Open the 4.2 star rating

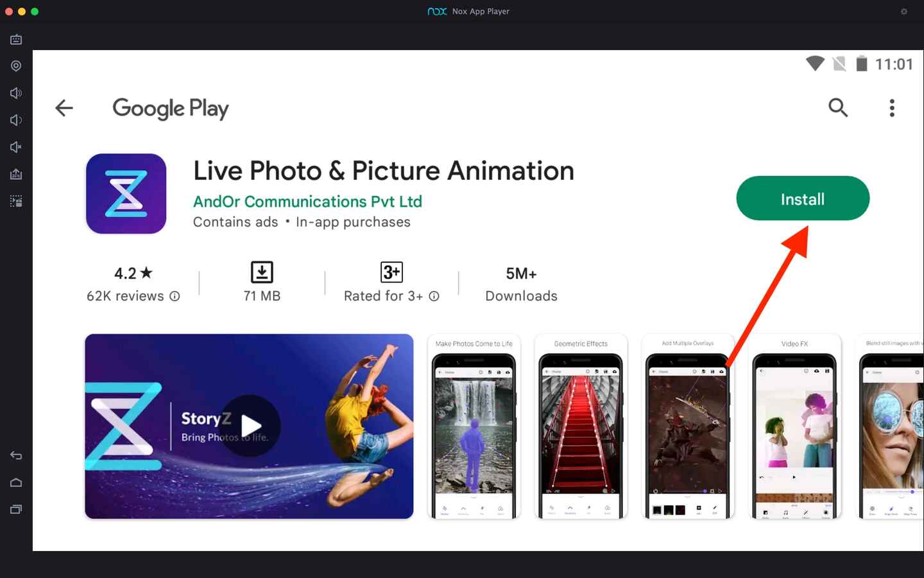point(133,273)
